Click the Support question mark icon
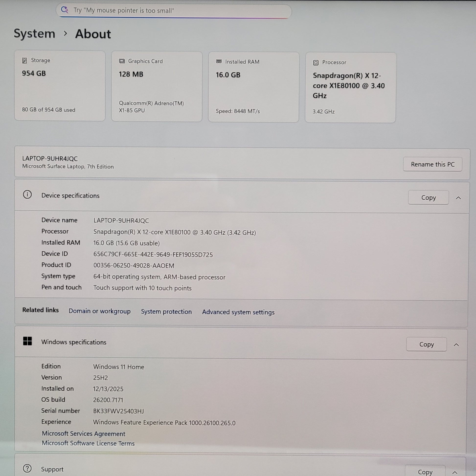476x476 pixels. [x=27, y=468]
